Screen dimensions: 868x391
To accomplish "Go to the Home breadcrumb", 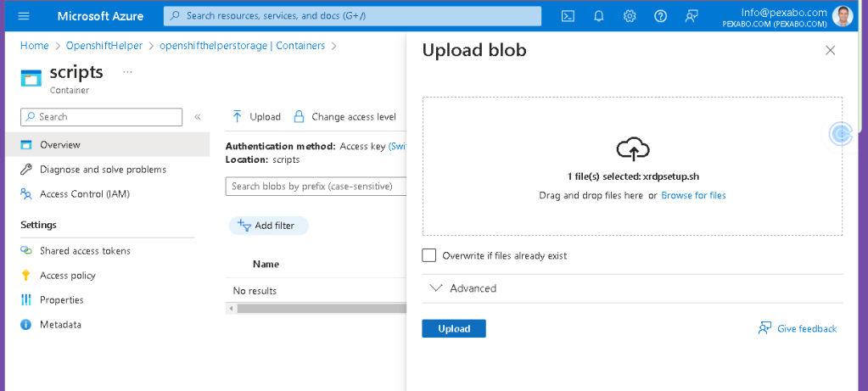I will coord(34,46).
